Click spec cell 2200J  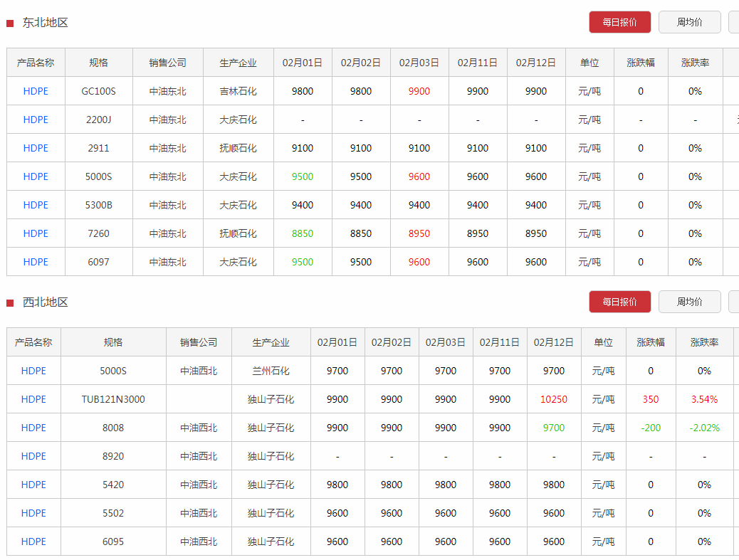98,120
